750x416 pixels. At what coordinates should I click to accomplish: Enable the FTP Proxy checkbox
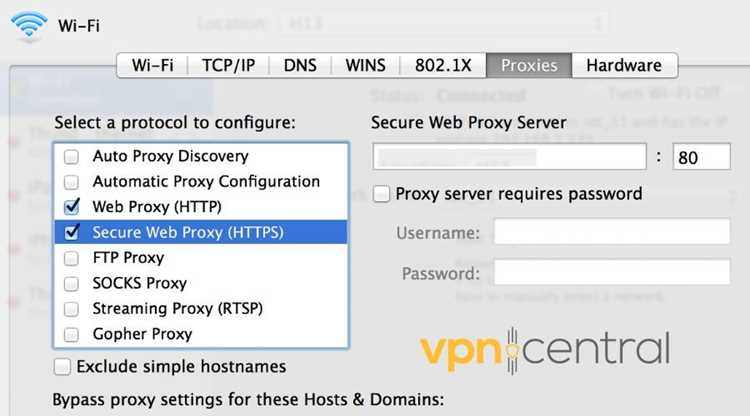[x=71, y=258]
